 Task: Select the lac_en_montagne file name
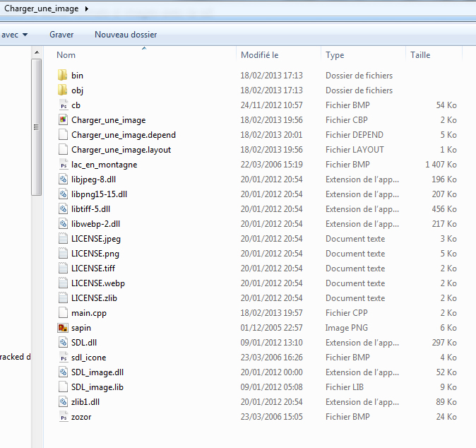(x=104, y=165)
